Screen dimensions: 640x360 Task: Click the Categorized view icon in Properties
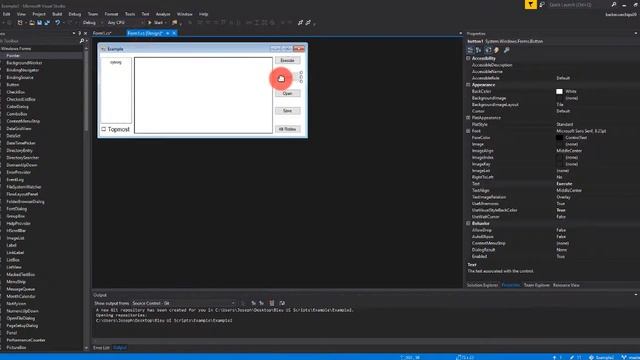pyautogui.click(x=470, y=50)
